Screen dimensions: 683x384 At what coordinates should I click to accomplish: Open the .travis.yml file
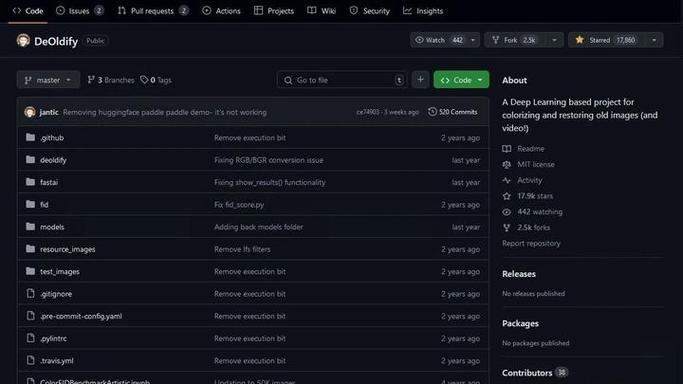(x=57, y=360)
